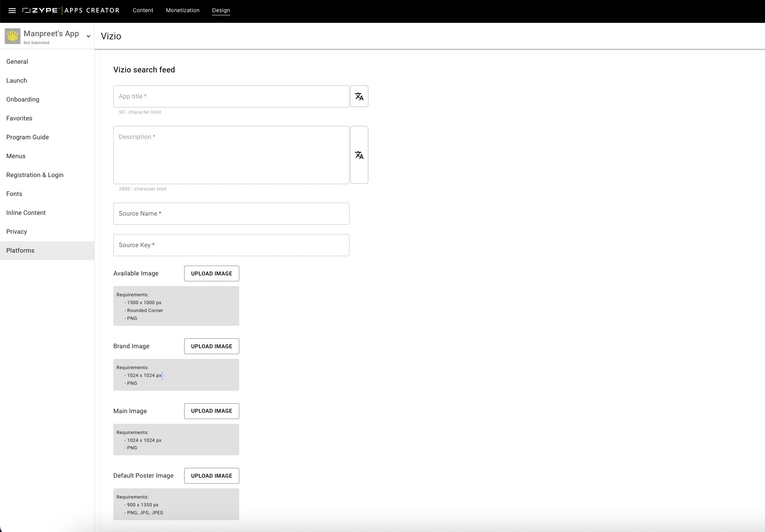Open the Monetization tab
This screenshot has height=532, width=765.
[x=183, y=10]
